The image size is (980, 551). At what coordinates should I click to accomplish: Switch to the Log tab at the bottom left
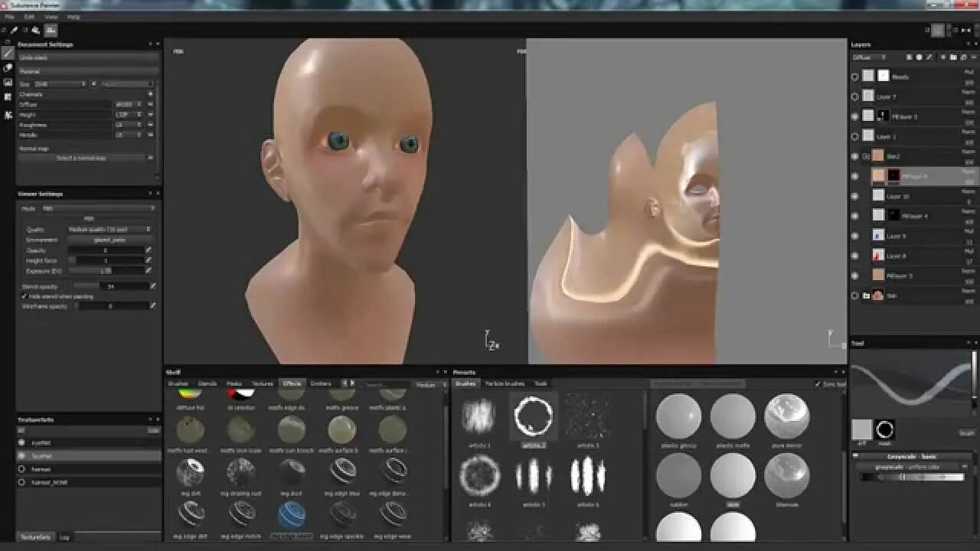pos(64,537)
